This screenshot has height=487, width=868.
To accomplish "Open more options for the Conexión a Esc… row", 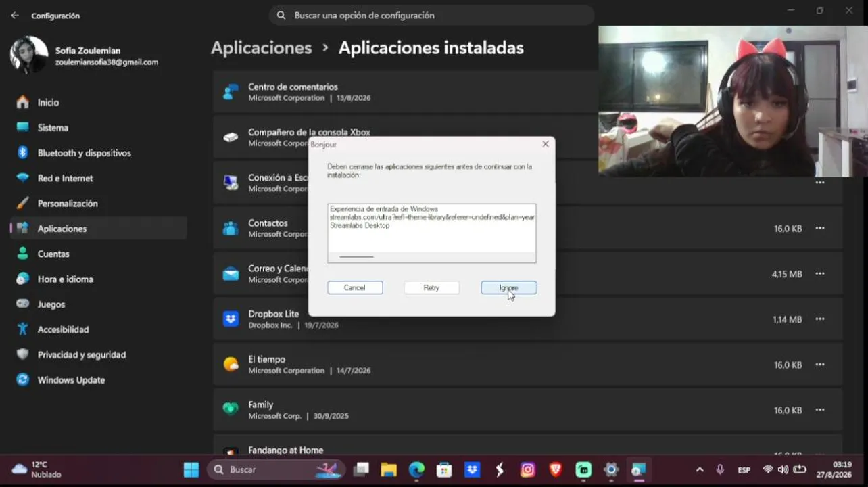I will [x=820, y=183].
